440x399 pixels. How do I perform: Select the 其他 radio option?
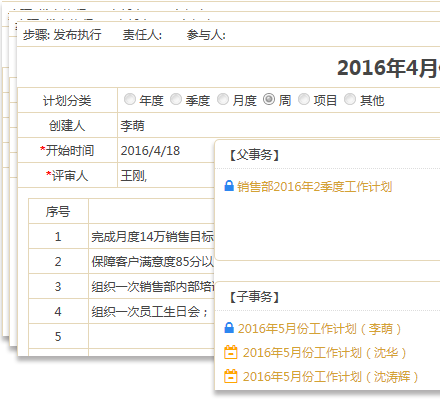click(x=350, y=99)
